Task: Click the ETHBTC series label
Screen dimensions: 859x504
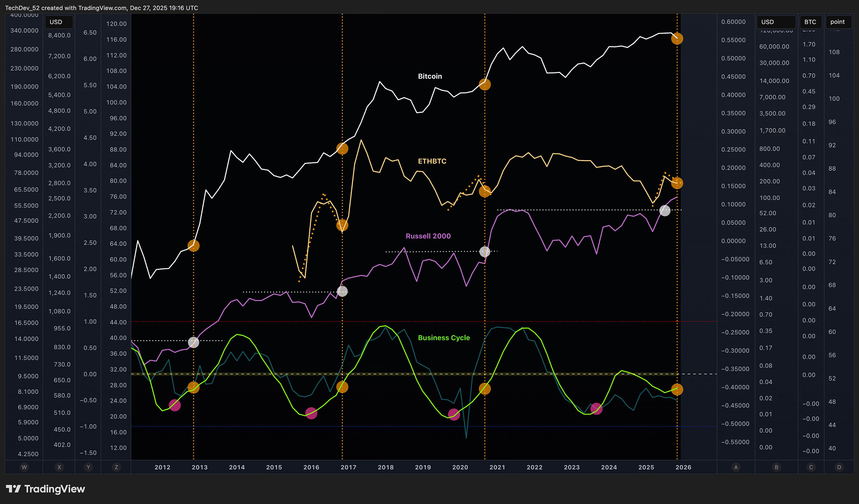Action: 432,161
